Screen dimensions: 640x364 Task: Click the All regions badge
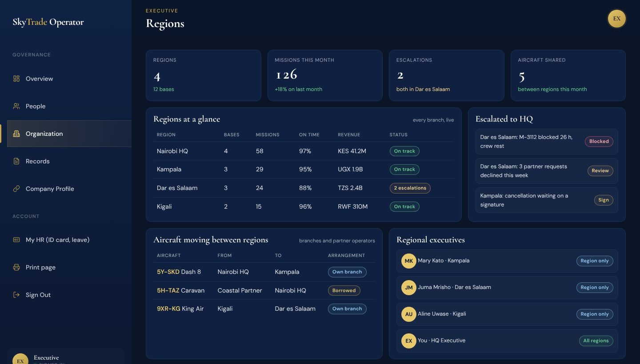(x=596, y=341)
